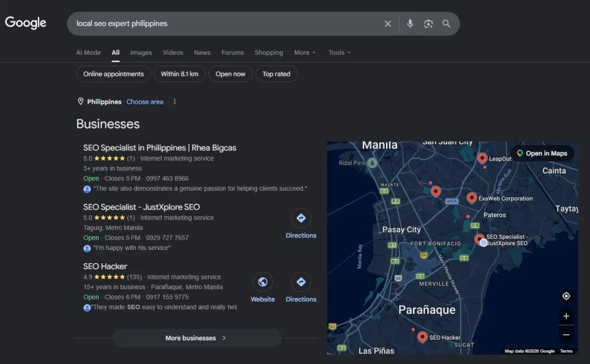Click the Open in Maps button
This screenshot has height=364, width=590.
[542, 153]
